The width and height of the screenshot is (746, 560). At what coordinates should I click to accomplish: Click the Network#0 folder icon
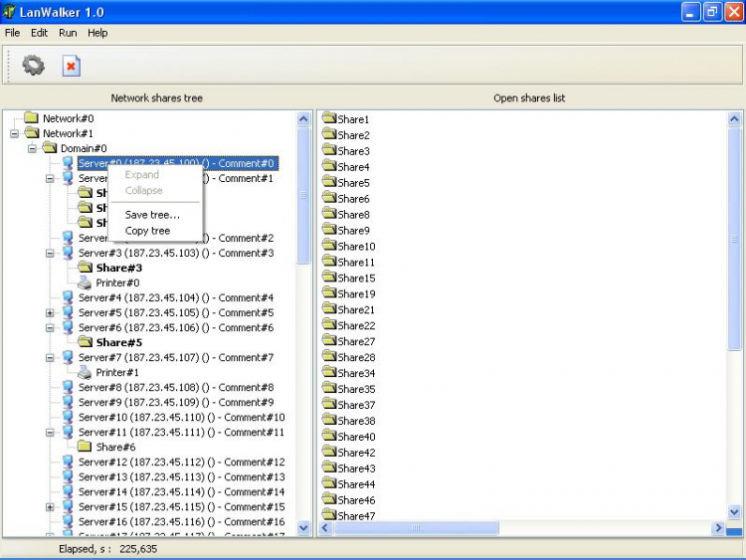pyautogui.click(x=32, y=118)
